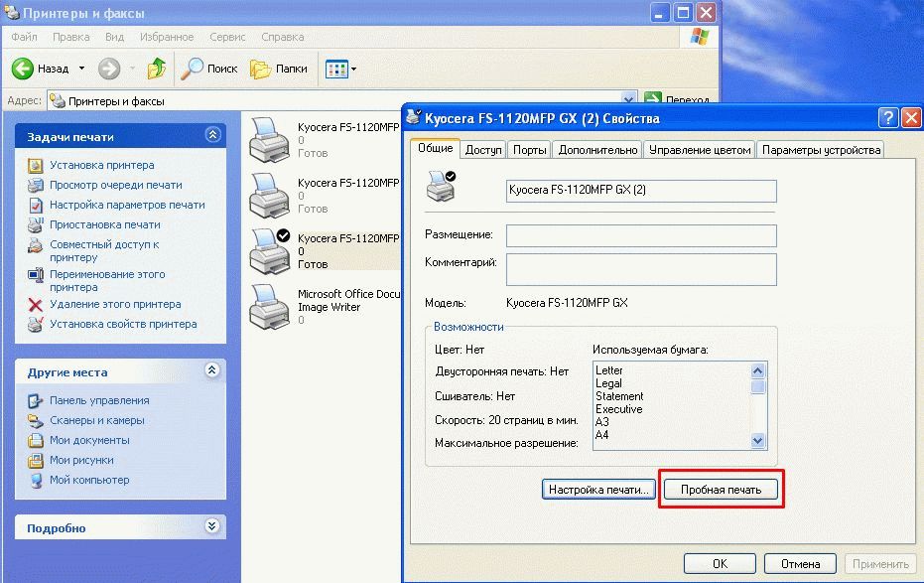Open the Сервис menu
The height and width of the screenshot is (583, 924).
228,37
